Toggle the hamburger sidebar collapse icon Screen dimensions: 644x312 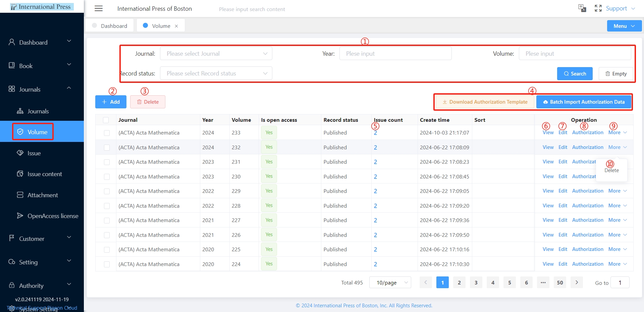(x=99, y=8)
